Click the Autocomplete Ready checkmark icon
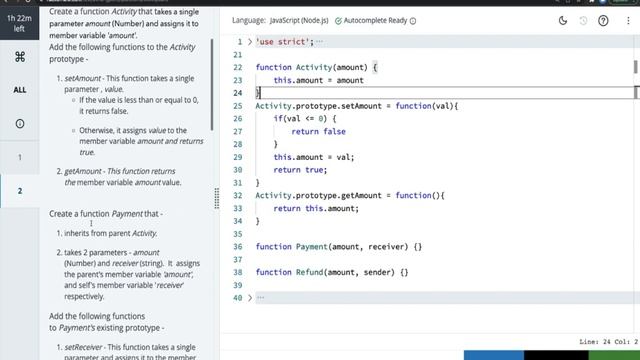The width and height of the screenshot is (640, 360). coord(338,21)
